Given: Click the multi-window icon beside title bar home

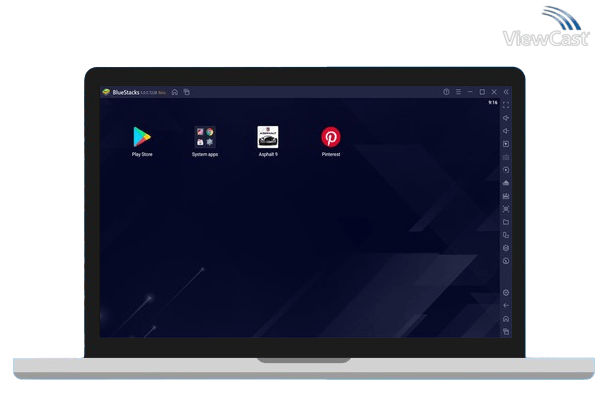Looking at the screenshot, I should [x=186, y=92].
